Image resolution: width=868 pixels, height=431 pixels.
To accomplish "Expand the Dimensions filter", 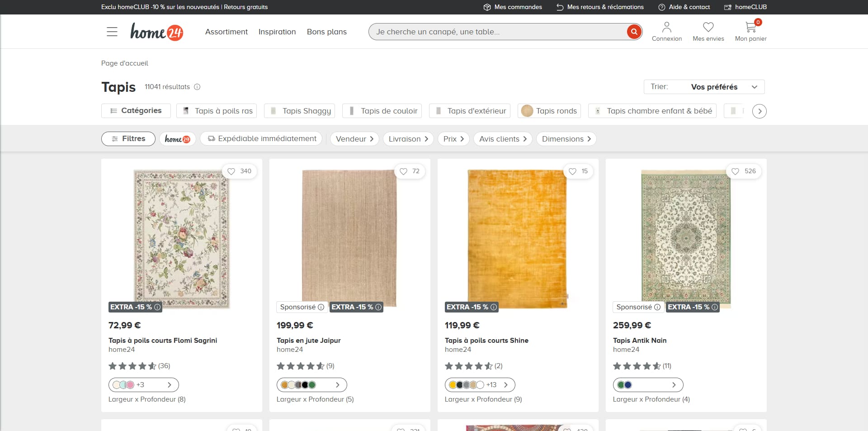I will point(566,139).
